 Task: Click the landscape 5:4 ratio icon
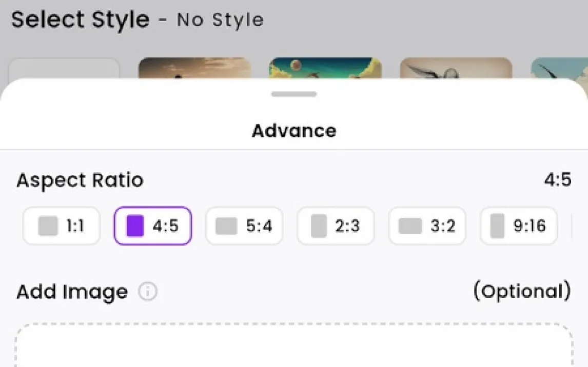point(226,226)
